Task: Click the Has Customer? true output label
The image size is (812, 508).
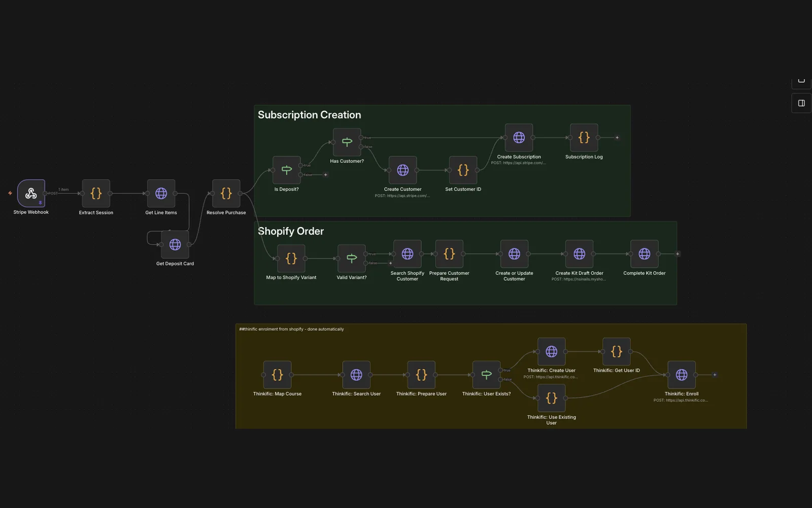Action: click(367, 138)
